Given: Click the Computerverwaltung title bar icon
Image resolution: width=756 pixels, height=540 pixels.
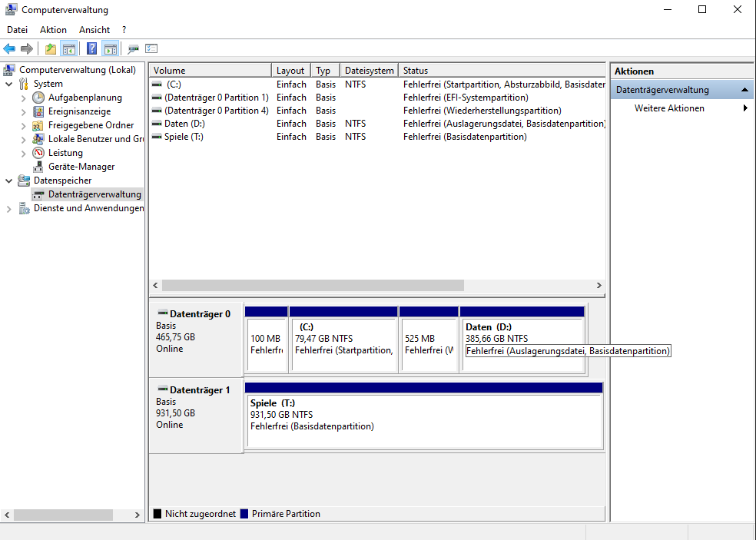Looking at the screenshot, I should (11, 10).
